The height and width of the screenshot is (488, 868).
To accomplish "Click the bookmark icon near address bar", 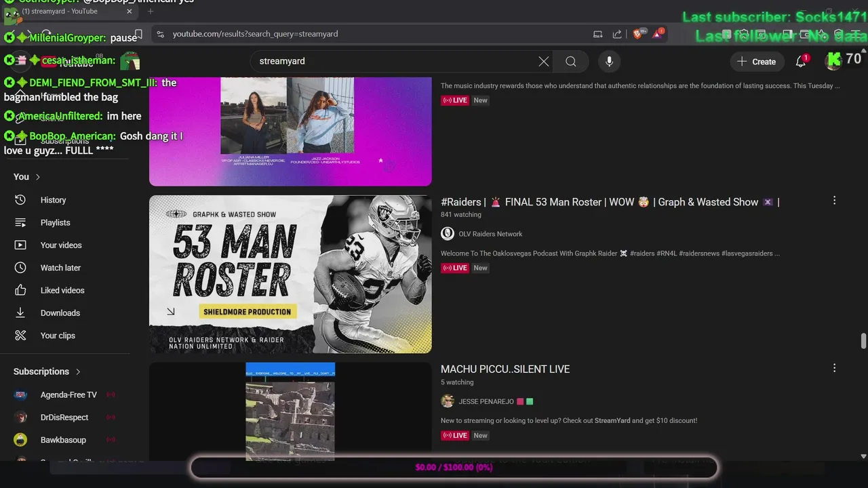I will pyautogui.click(x=138, y=34).
